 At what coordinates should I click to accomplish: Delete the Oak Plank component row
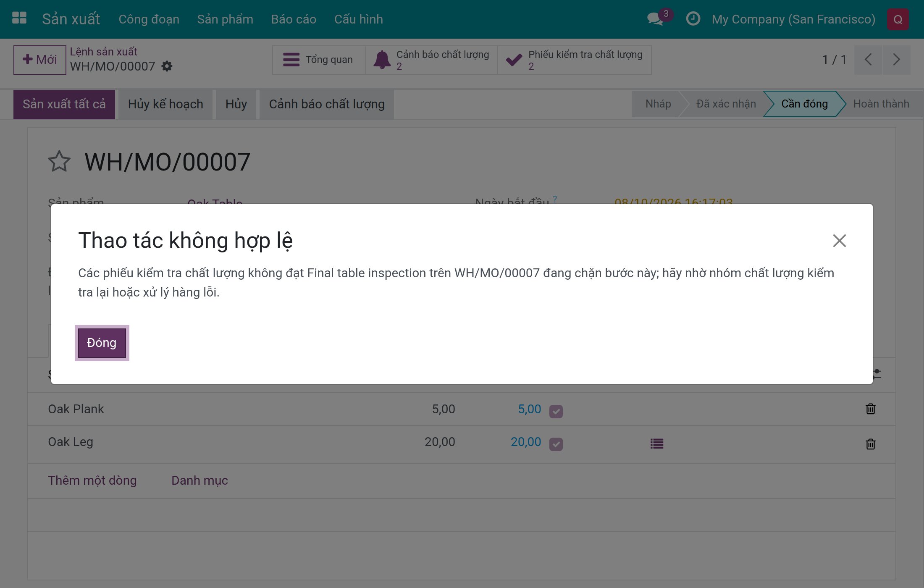[871, 409]
